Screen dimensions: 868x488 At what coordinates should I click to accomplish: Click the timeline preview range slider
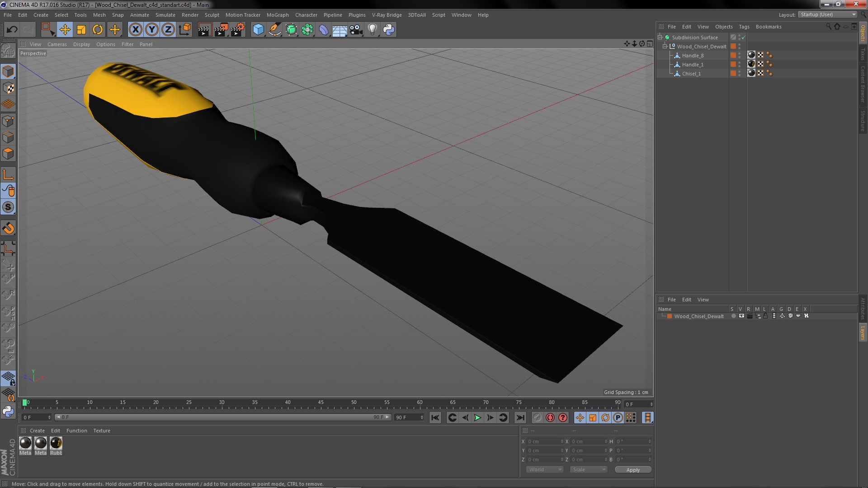[223, 418]
